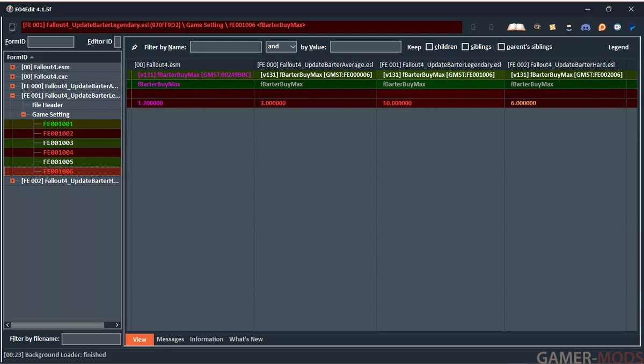Collapse the Game Setting node

[x=24, y=114]
